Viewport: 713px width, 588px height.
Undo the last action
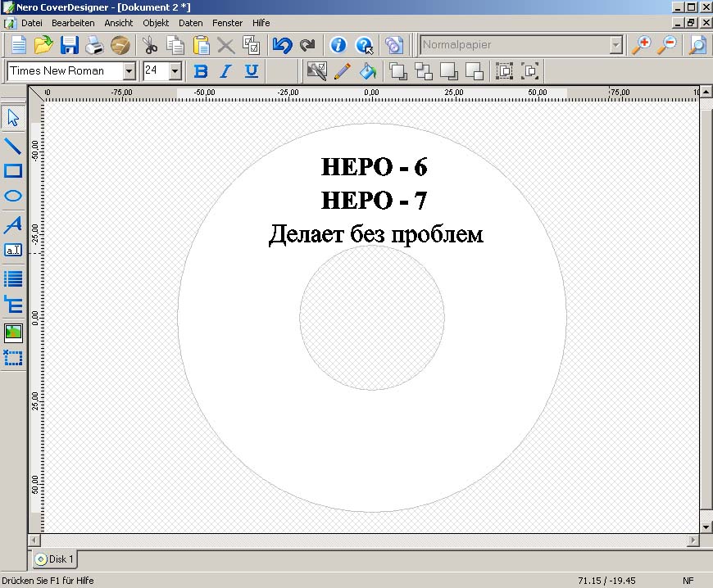(x=282, y=45)
